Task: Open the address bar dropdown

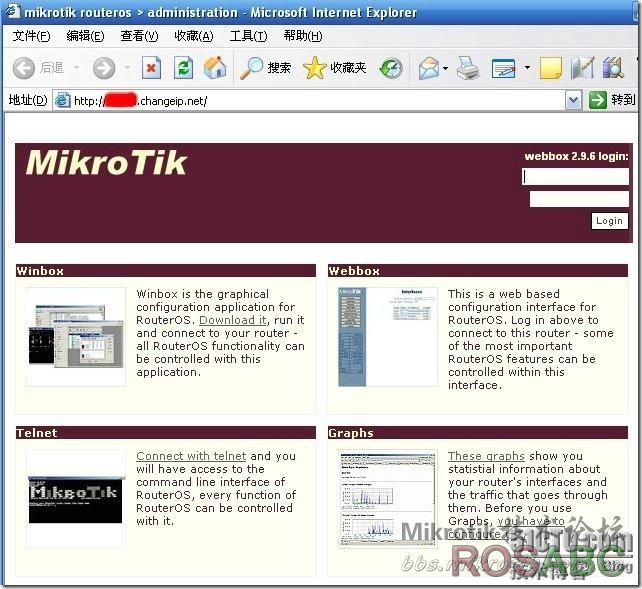Action: [x=573, y=100]
